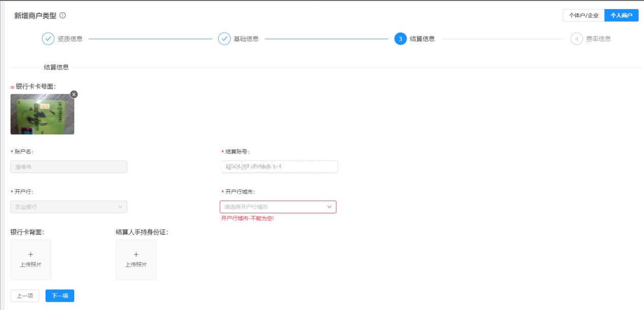644x310 pixels.
Task: Click the 下一项 button to continue
Action: click(59, 295)
